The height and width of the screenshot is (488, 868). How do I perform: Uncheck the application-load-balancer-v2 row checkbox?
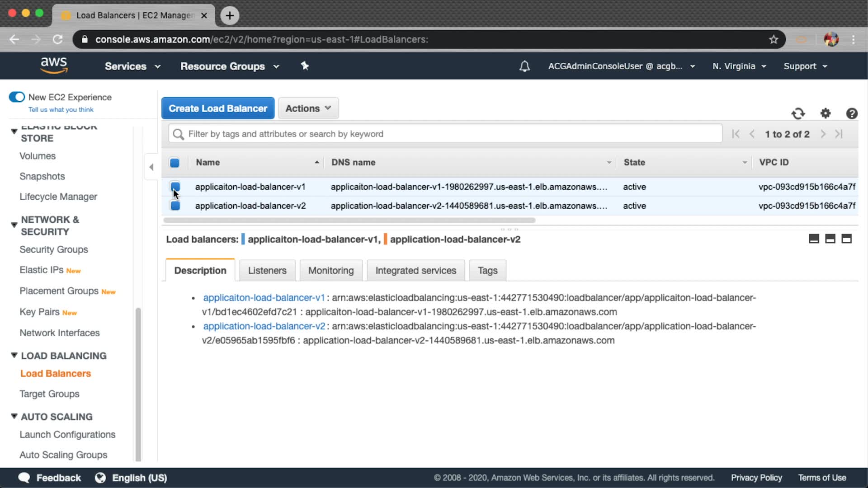[x=175, y=206]
